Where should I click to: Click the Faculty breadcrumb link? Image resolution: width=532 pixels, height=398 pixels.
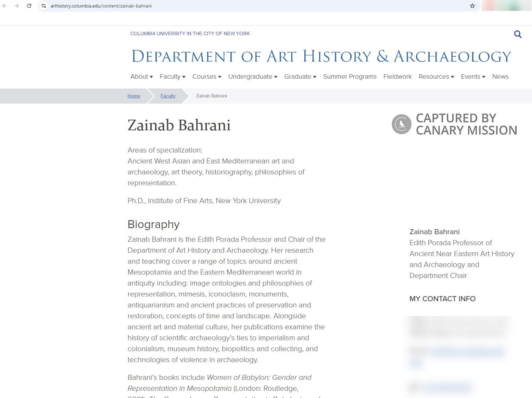(x=168, y=96)
